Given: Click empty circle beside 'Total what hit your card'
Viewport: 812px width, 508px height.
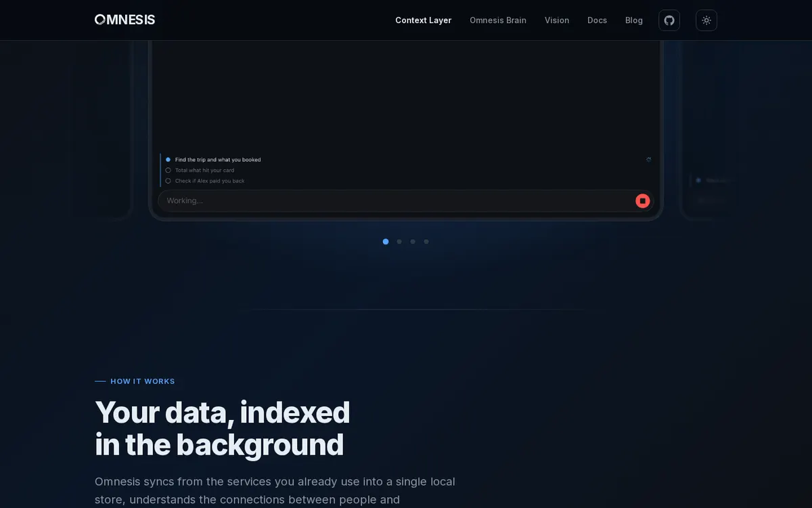Looking at the screenshot, I should click(x=168, y=170).
